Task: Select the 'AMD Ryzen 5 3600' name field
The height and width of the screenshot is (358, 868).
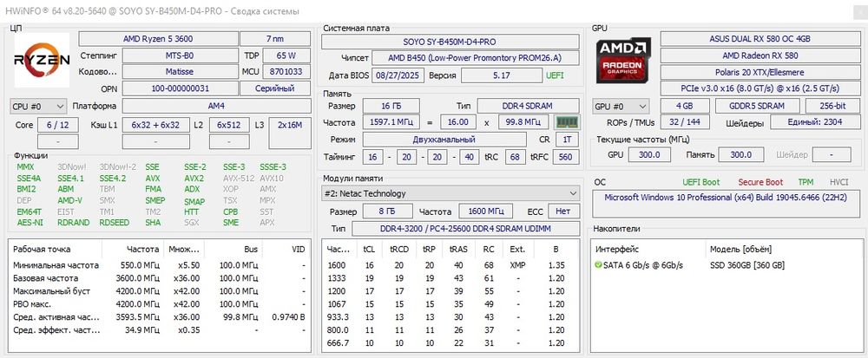Action: pyautogui.click(x=158, y=39)
